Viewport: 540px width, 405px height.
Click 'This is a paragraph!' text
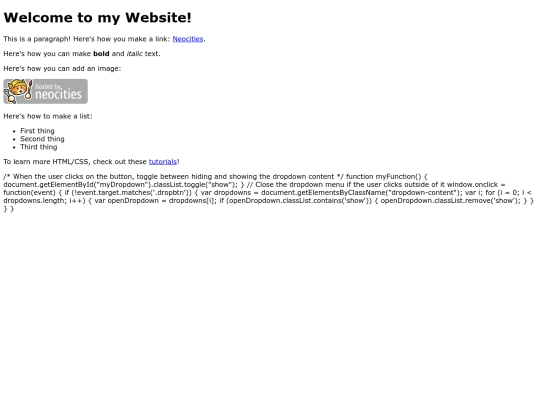37,39
